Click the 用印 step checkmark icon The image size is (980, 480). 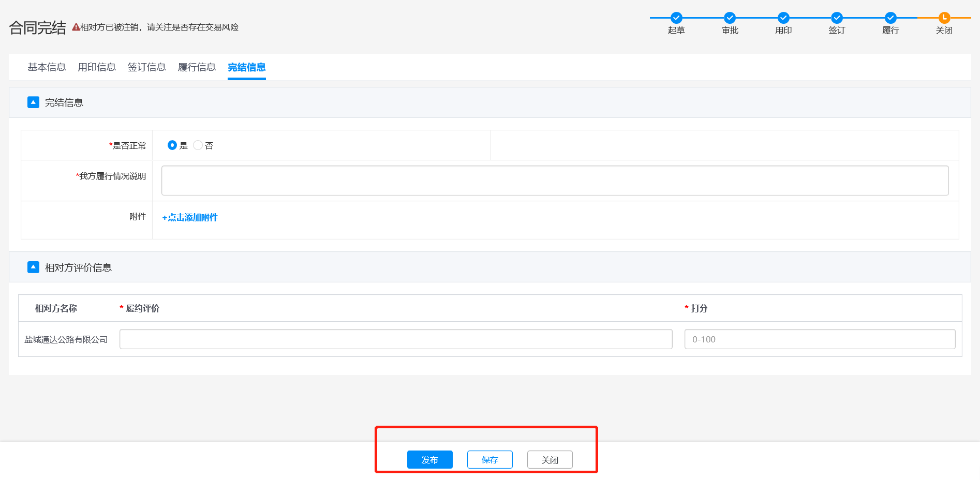[x=783, y=18]
